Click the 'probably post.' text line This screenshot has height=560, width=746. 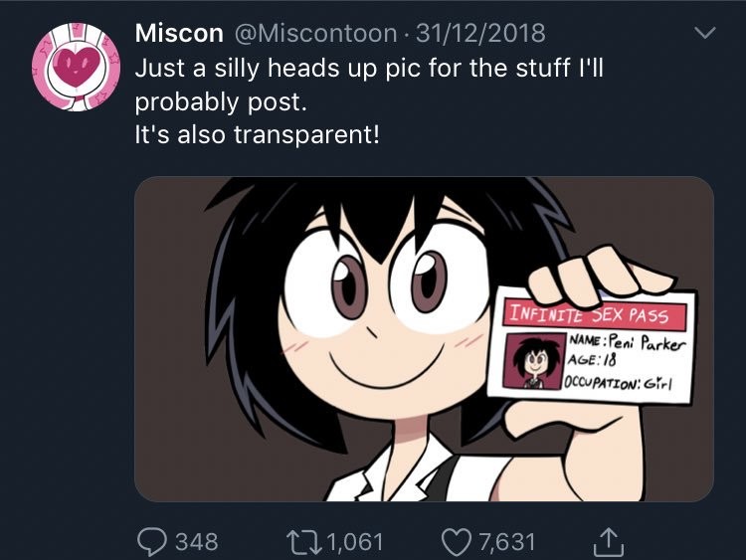[x=221, y=102]
